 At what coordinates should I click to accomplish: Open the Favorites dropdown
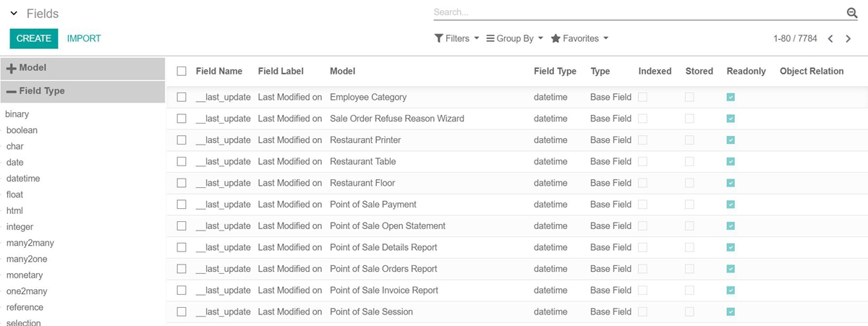coord(579,38)
